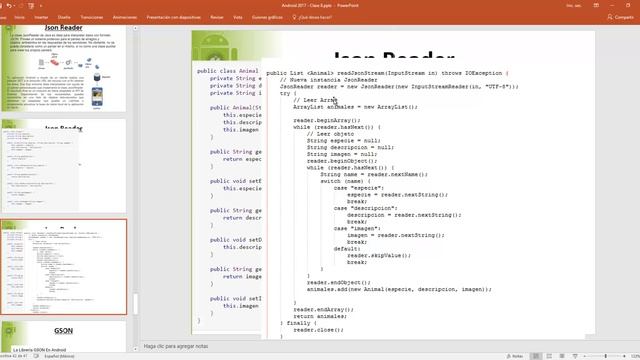Click Iniciar sesión in the title bar
The image size is (640, 360).
click(x=573, y=6)
